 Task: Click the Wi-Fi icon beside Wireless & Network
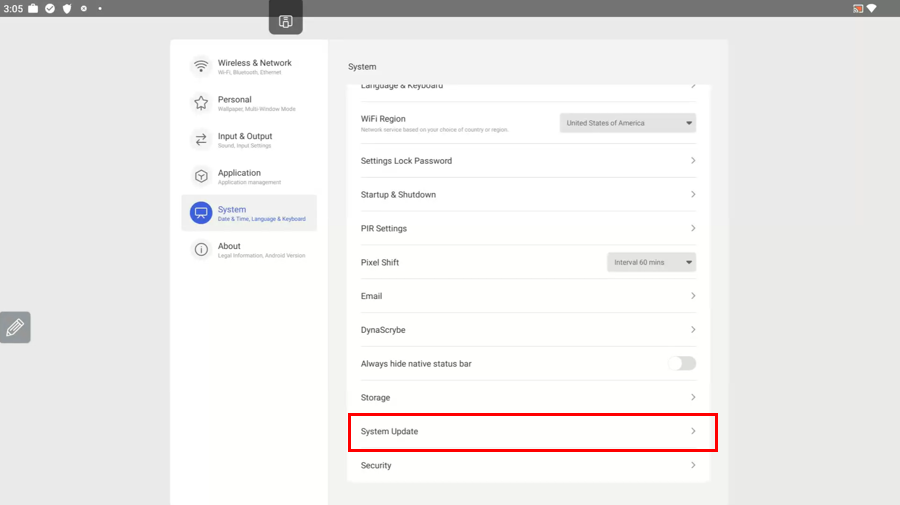pos(201,66)
